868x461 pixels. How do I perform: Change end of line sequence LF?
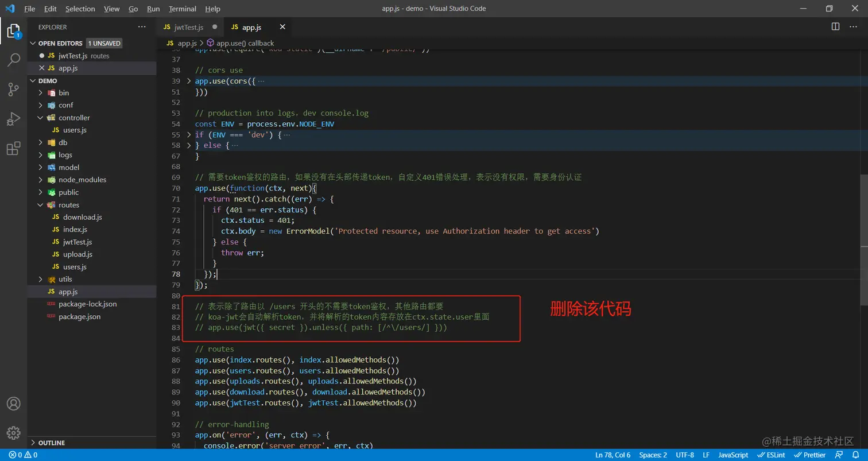tap(706, 455)
